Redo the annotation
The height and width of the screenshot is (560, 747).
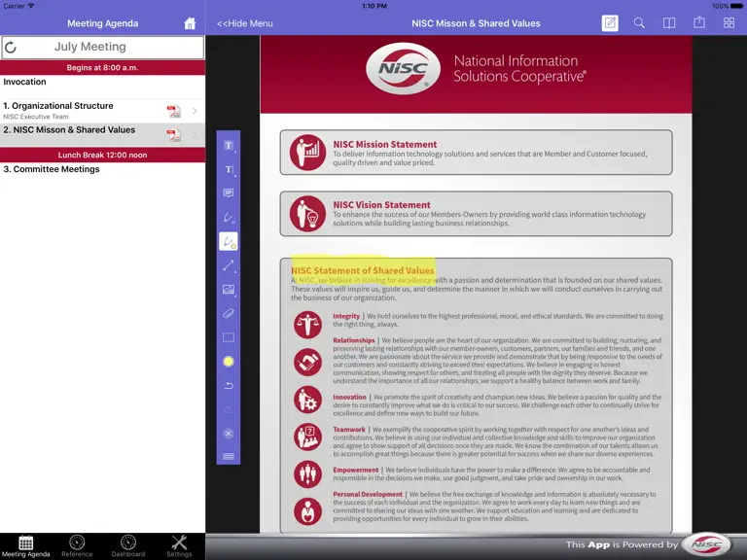229,409
